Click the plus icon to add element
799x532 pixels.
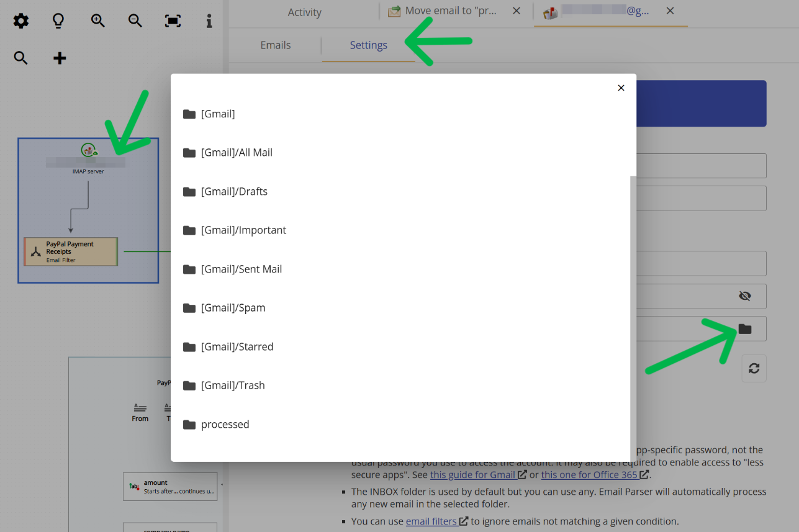[59, 58]
